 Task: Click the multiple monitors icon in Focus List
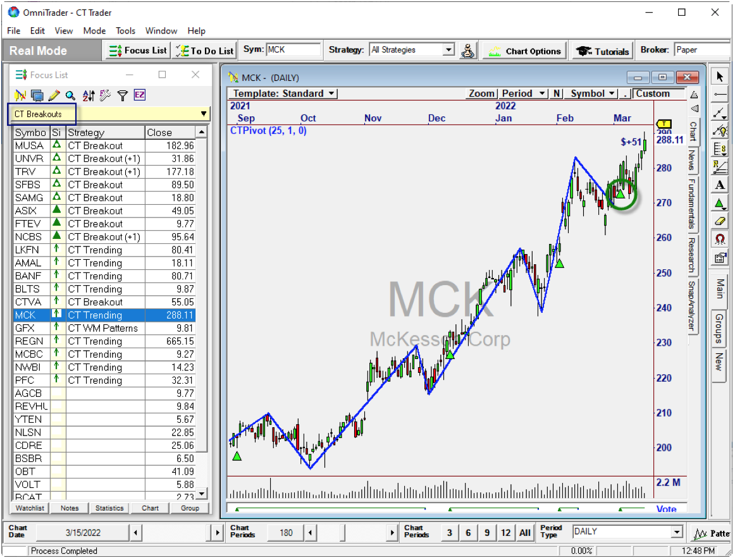[37, 95]
